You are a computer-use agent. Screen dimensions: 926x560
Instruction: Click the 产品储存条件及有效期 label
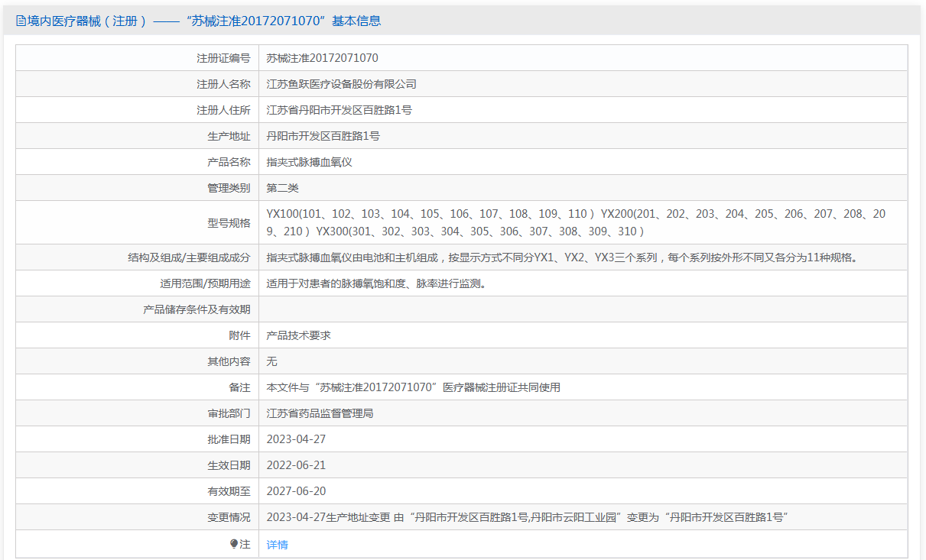click(197, 309)
